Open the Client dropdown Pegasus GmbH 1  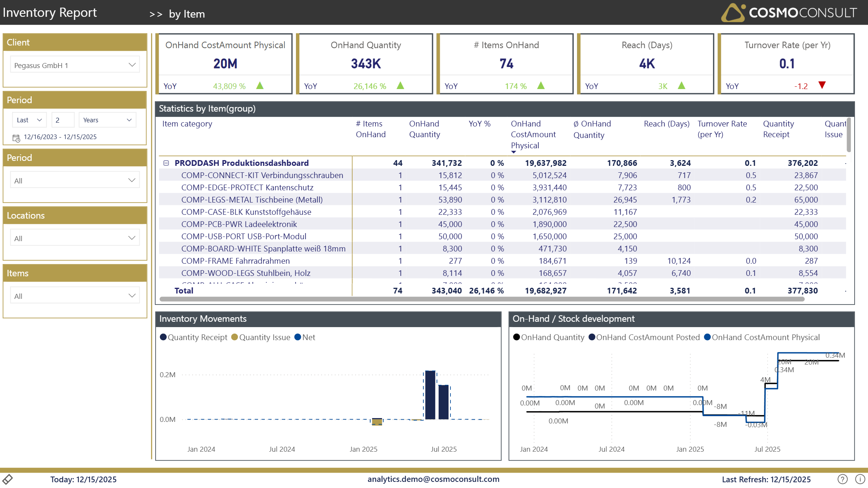coord(75,65)
